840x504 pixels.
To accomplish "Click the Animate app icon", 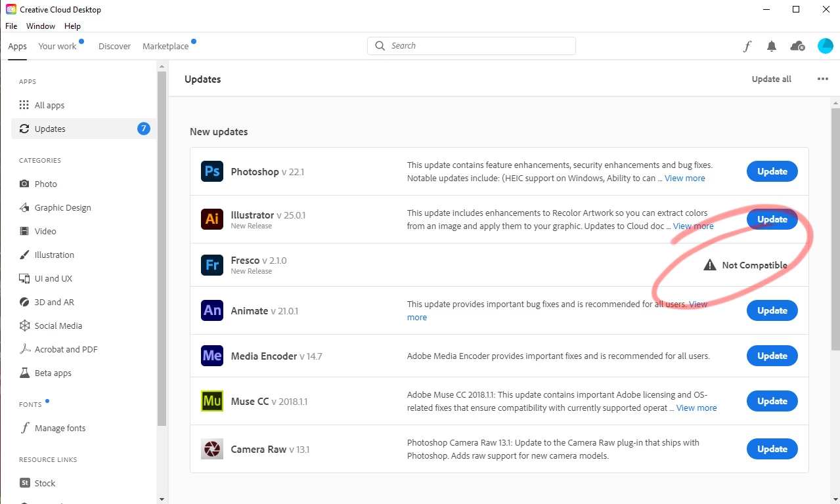I will pyautogui.click(x=212, y=310).
